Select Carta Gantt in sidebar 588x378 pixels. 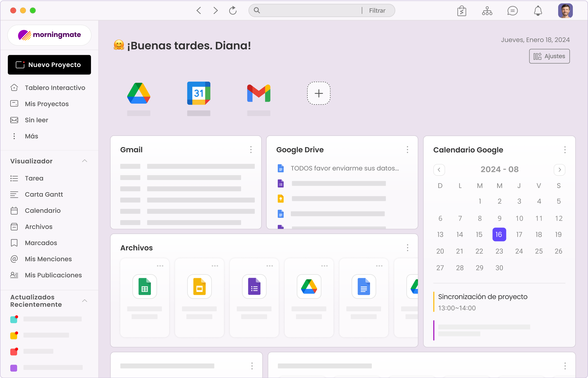tap(44, 195)
